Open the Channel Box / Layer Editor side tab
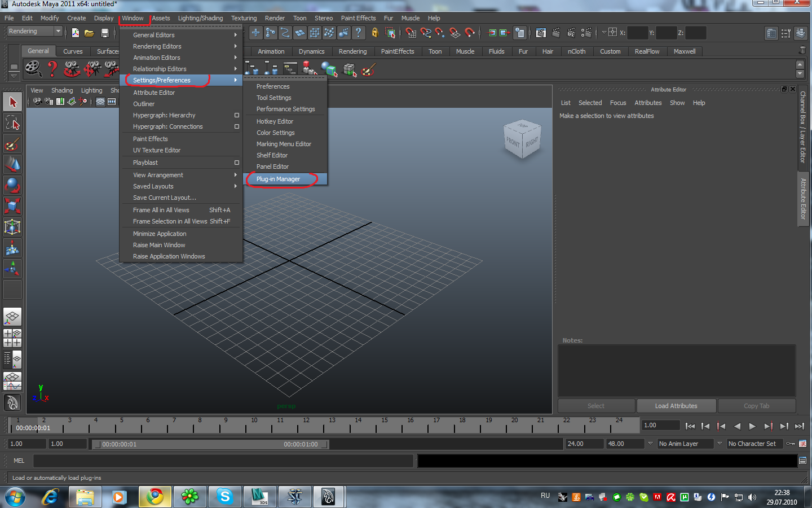 (803, 127)
